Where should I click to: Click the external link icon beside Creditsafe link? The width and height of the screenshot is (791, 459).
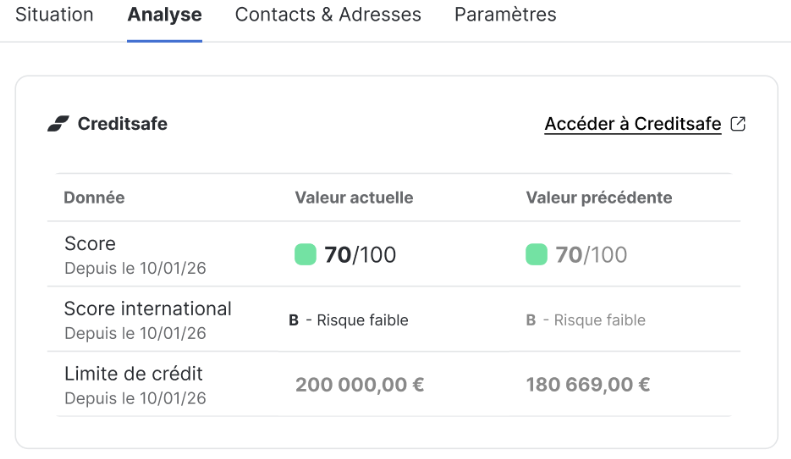[738, 124]
